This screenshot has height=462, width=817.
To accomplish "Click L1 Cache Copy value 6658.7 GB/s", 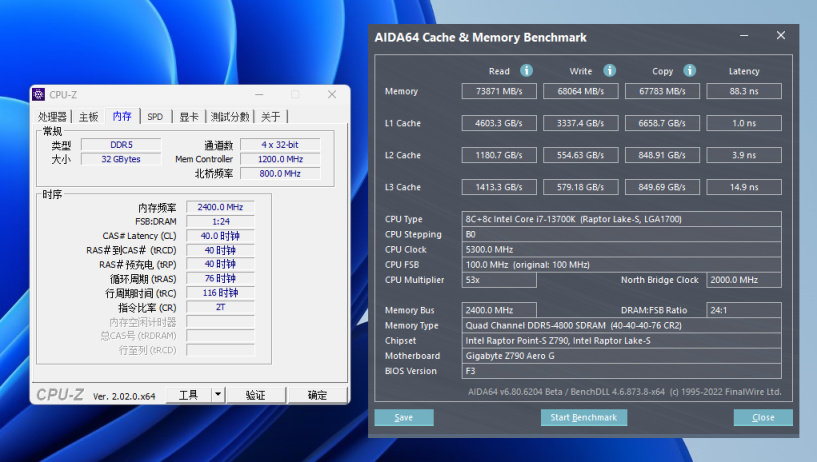I will (x=662, y=123).
